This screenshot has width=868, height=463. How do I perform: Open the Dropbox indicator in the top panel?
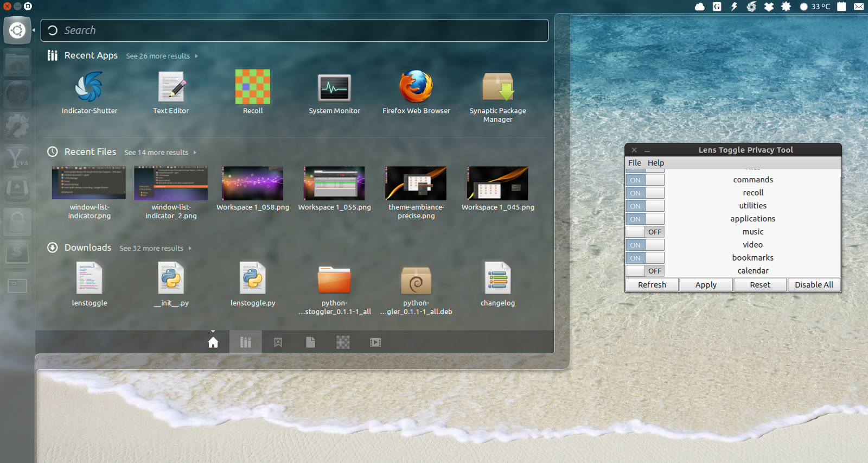(769, 7)
